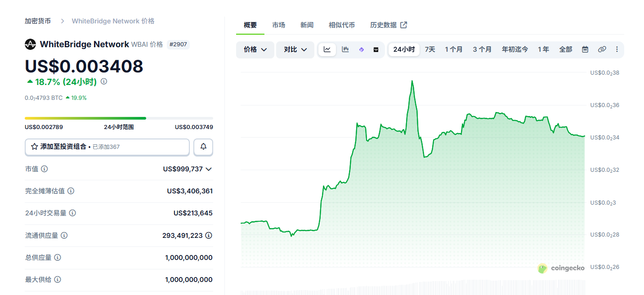Image resolution: width=644 pixels, height=295 pixels.
Task: Click the US$213,645 trading volume value
Action: (x=193, y=213)
